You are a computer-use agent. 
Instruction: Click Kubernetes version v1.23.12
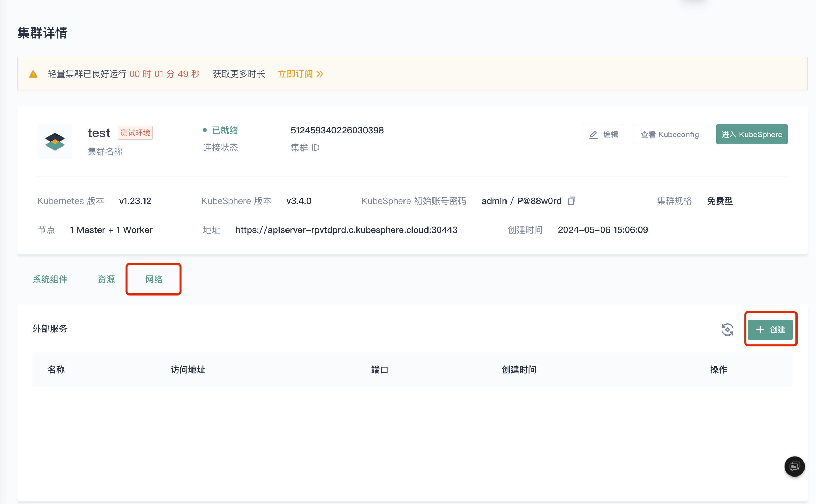point(135,201)
